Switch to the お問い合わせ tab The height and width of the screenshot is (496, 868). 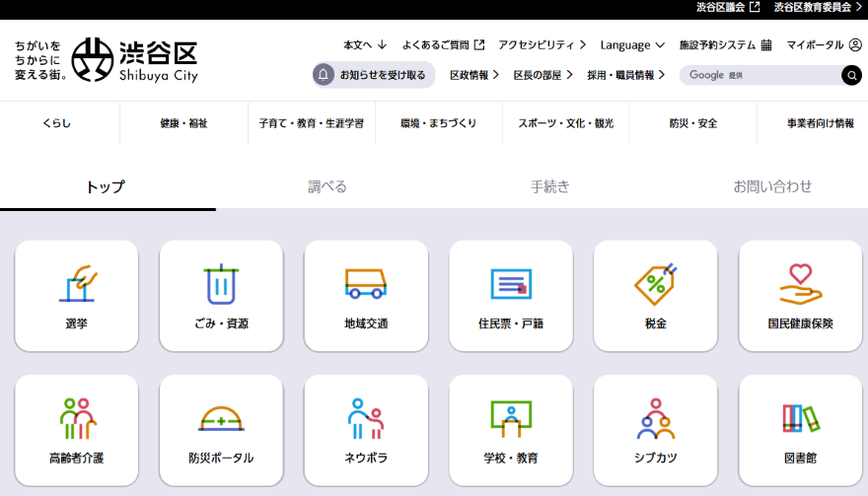pos(772,186)
